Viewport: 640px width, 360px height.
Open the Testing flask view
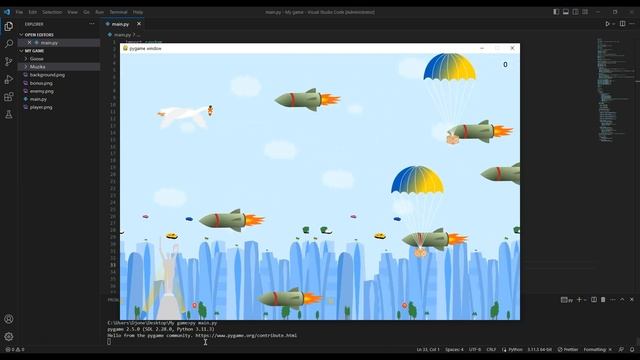[x=9, y=114]
